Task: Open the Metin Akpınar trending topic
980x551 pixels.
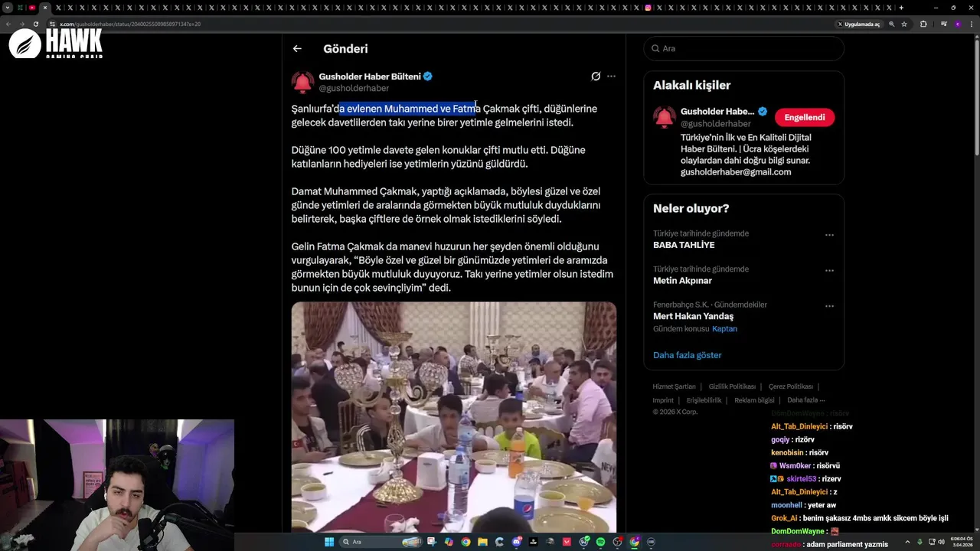Action: pyautogui.click(x=682, y=281)
